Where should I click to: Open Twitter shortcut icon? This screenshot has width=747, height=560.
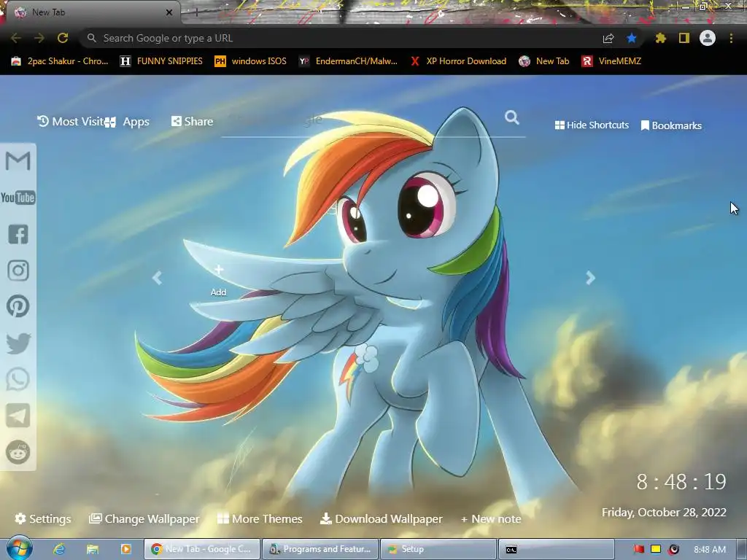[18, 343]
